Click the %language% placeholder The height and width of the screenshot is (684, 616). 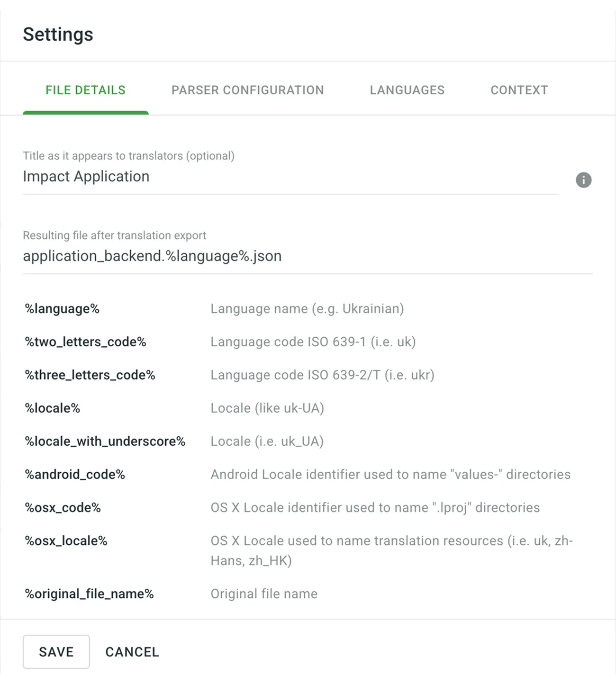coord(62,309)
